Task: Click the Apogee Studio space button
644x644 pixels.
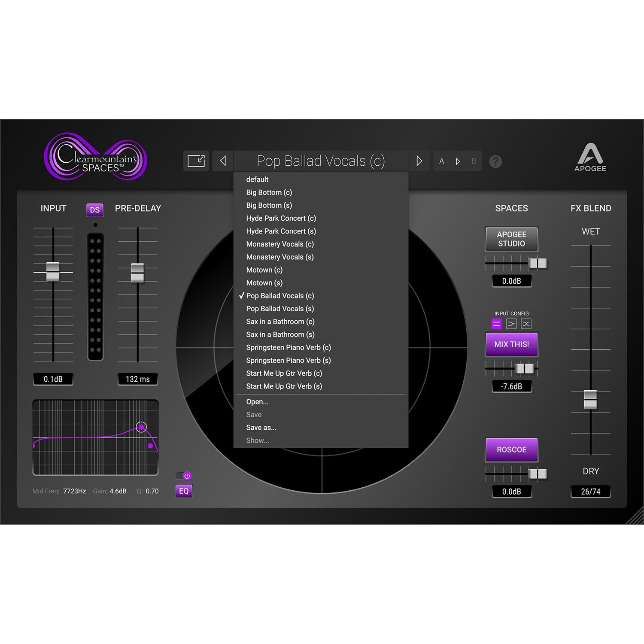Action: [511, 239]
